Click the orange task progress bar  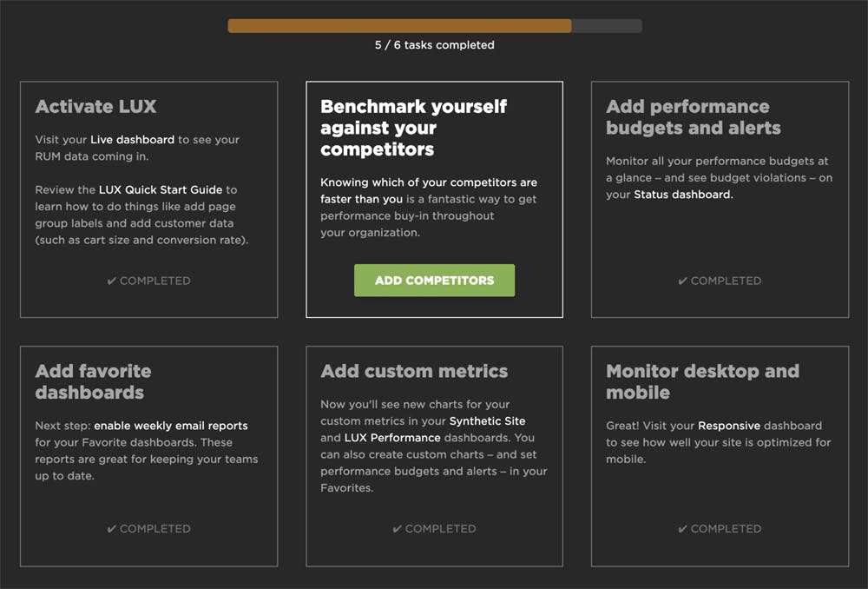(x=399, y=26)
